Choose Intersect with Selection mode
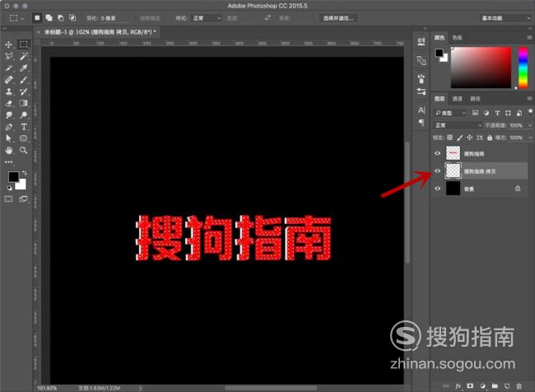This screenshot has width=535, height=392. [72, 18]
